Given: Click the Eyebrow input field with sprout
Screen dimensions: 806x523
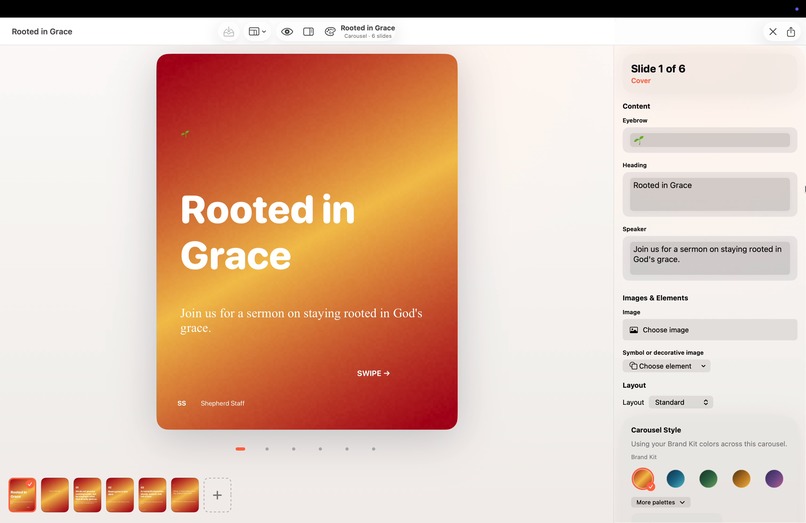Looking at the screenshot, I should click(710, 140).
